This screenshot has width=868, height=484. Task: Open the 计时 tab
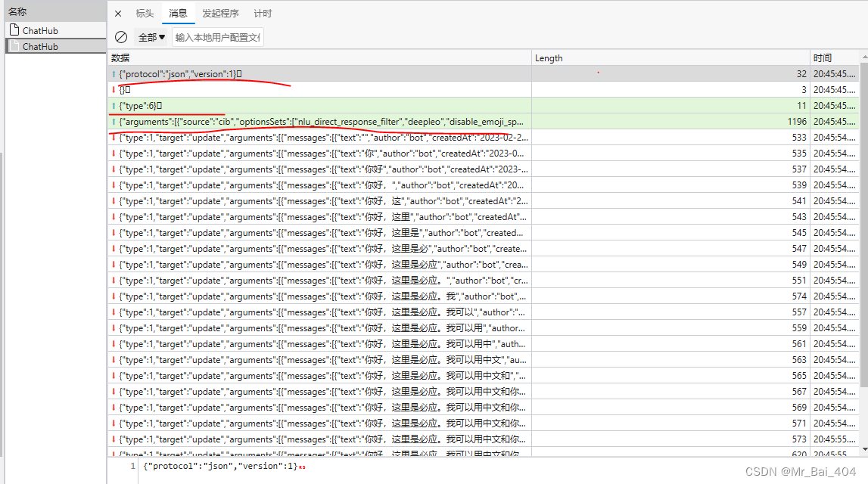[x=263, y=14]
